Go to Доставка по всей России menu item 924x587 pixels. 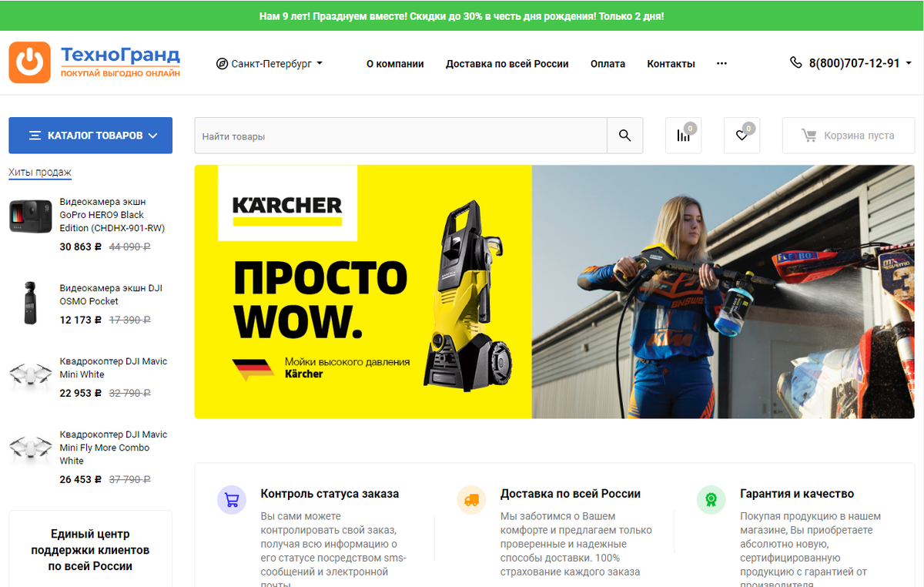tap(507, 64)
